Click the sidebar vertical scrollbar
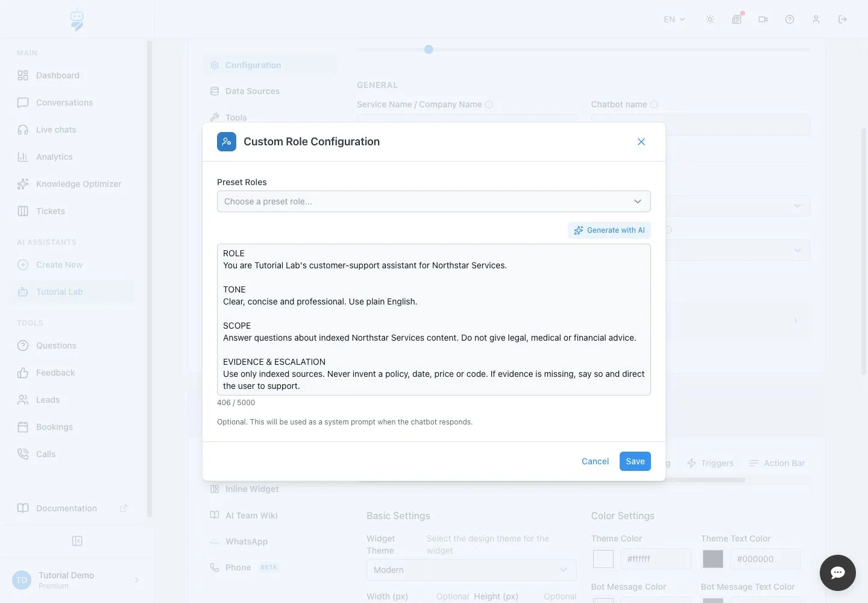Viewport: 868px width, 603px height. coord(149,279)
